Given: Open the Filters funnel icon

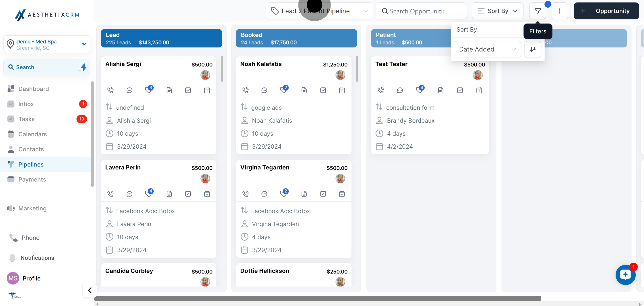Looking at the screenshot, I should (538, 11).
